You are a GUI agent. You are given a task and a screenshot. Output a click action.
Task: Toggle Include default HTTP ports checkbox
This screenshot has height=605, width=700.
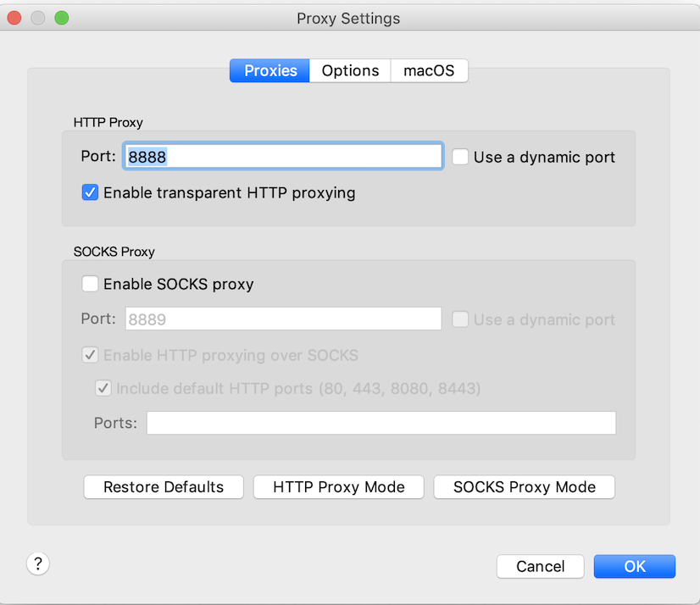coord(103,388)
